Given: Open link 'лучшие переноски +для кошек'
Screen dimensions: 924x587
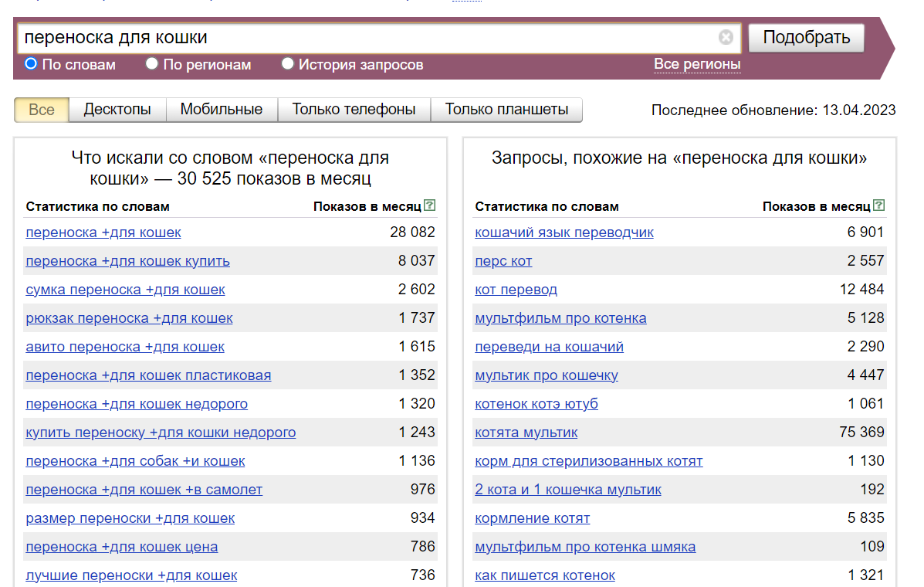Looking at the screenshot, I should pyautogui.click(x=131, y=576).
